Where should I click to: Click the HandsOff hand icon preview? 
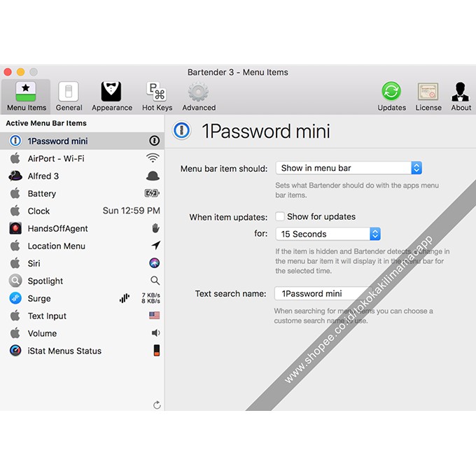click(155, 228)
